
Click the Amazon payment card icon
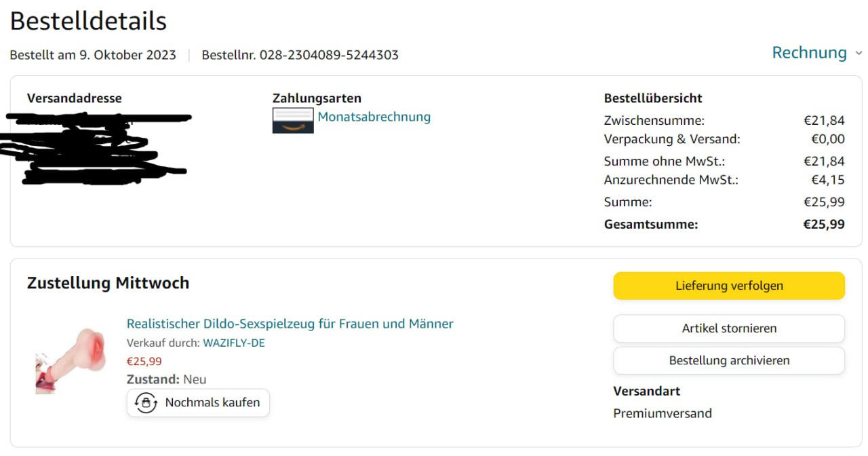click(x=293, y=120)
